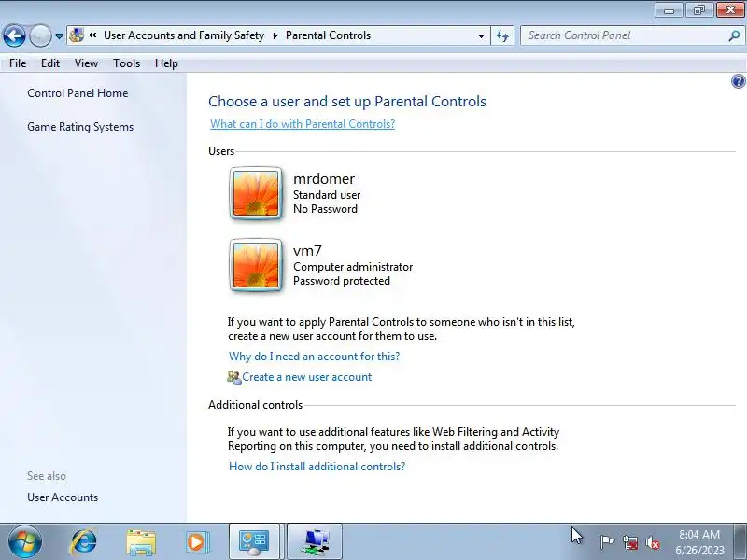Open the address bar history dropdown

(x=481, y=35)
